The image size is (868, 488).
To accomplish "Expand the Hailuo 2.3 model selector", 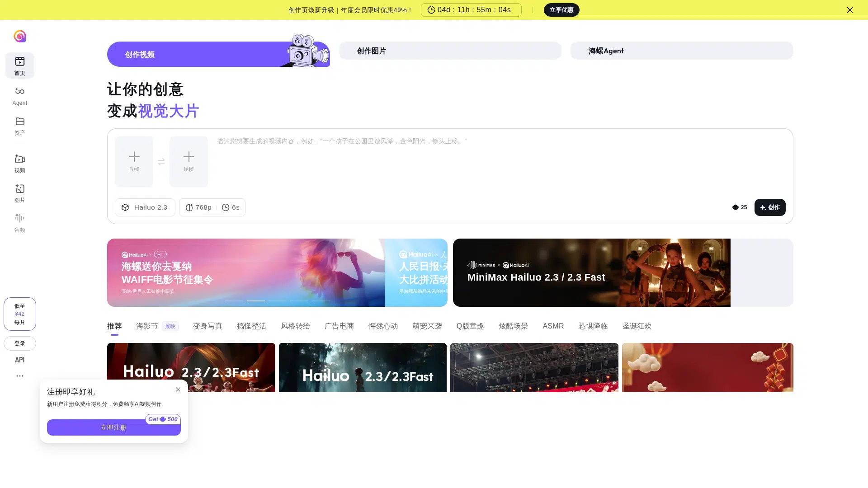I will point(145,207).
